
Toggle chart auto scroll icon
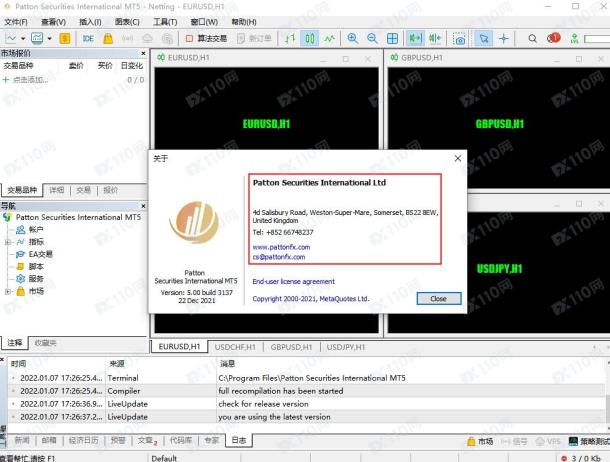415,38
